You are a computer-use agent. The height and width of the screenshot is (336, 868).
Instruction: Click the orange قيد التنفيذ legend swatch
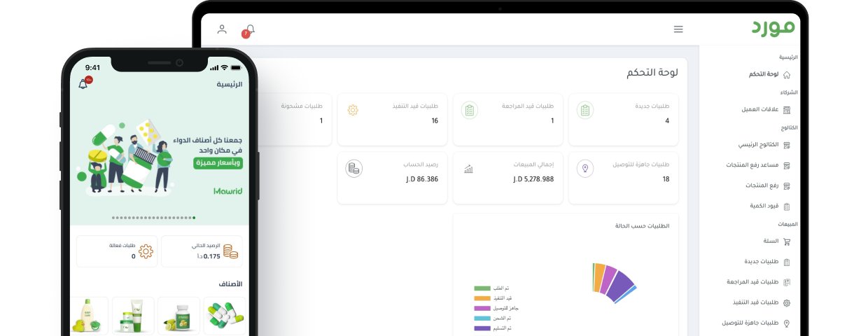(x=482, y=298)
